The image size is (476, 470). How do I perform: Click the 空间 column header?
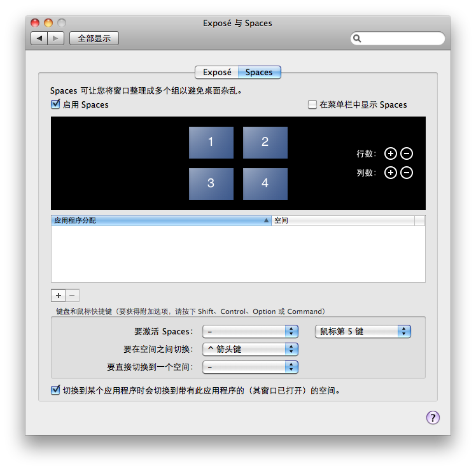point(343,220)
